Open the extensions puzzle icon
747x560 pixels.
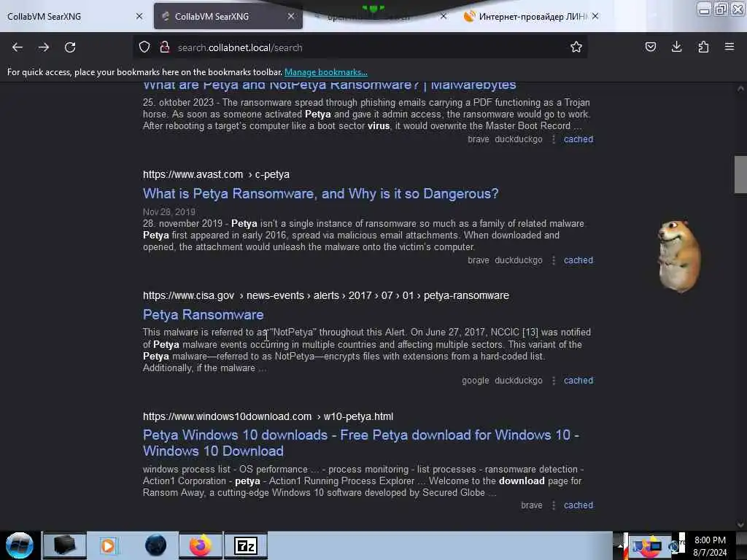[x=703, y=47]
